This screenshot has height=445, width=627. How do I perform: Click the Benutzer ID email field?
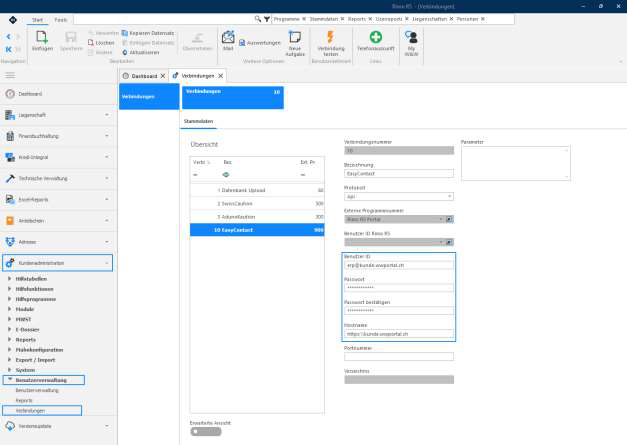(x=399, y=265)
